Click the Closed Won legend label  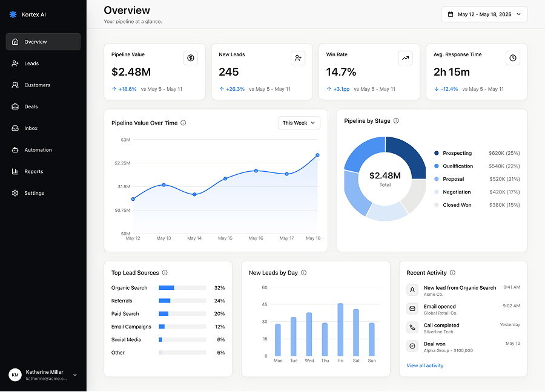click(x=457, y=205)
